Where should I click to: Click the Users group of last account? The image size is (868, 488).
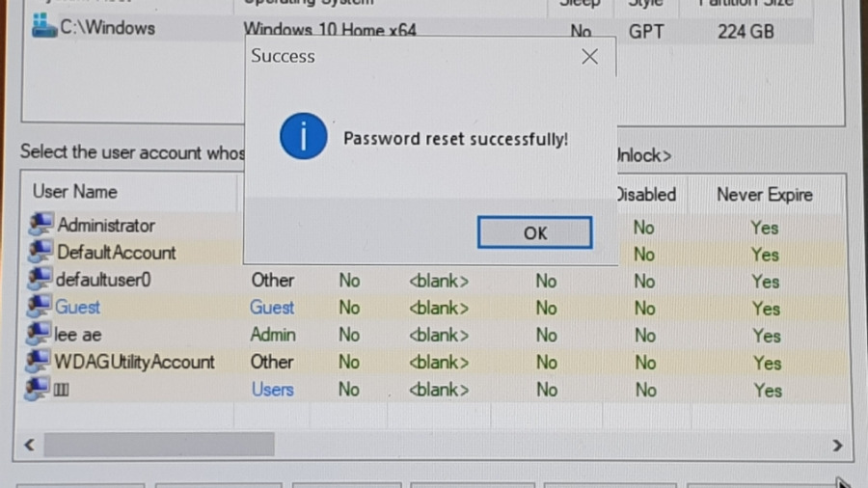coord(272,390)
